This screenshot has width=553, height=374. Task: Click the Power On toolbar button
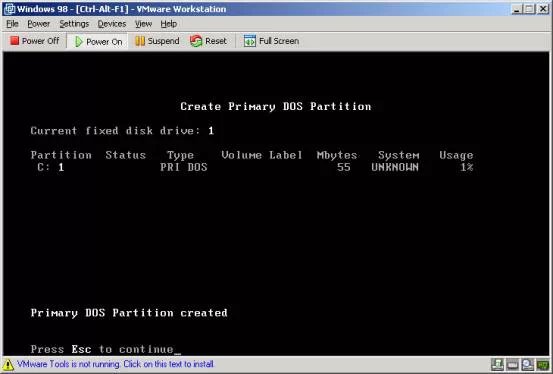click(98, 41)
